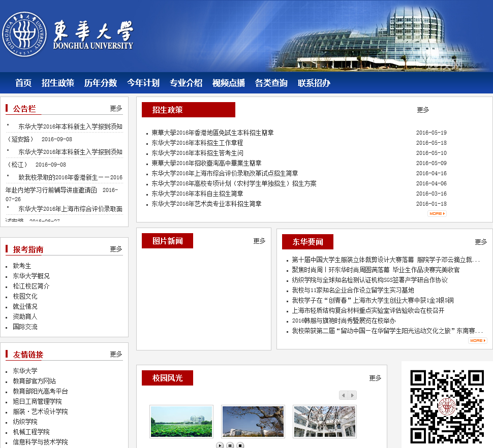Open 就业情况 link
The height and width of the screenshot is (448, 493).
25,307
